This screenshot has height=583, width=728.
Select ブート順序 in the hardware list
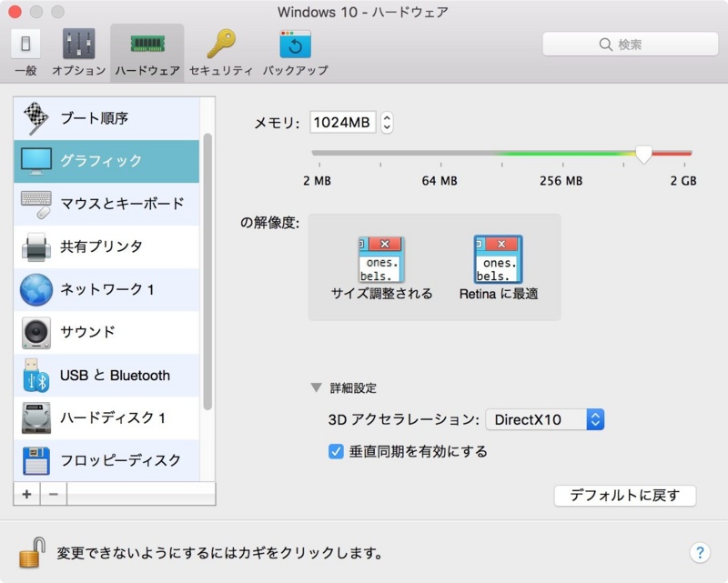pos(106,118)
